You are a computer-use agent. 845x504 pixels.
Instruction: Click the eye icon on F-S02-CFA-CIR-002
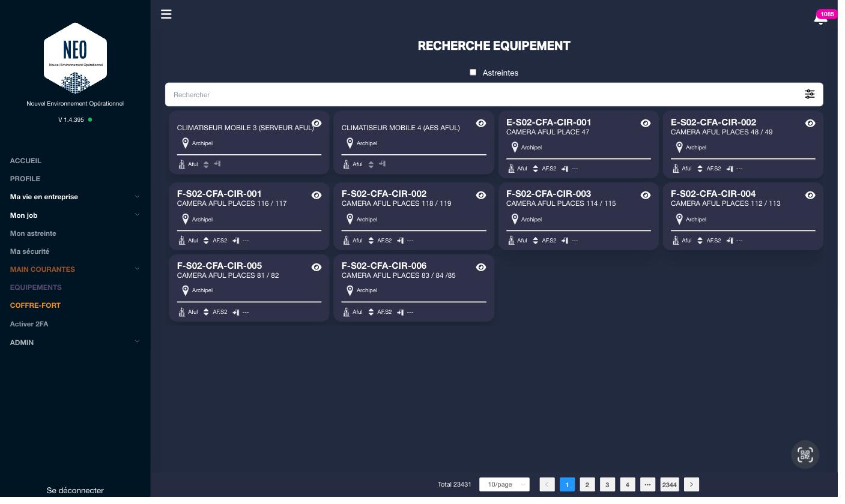(481, 196)
